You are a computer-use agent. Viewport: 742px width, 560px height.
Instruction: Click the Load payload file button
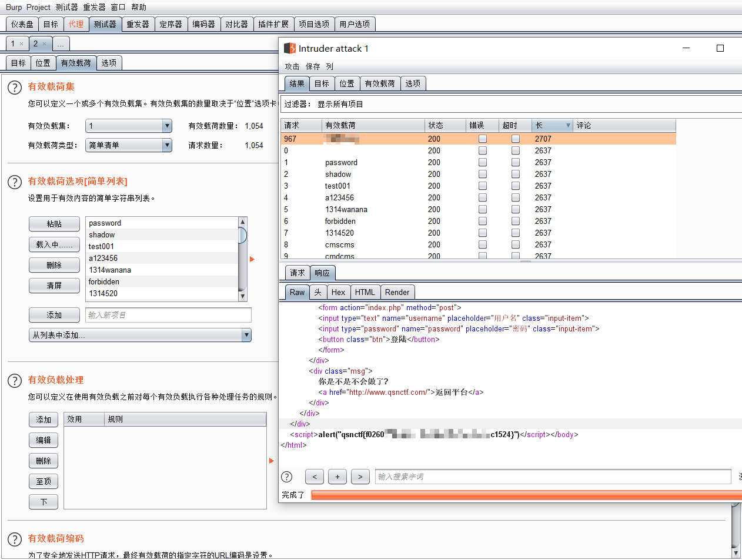click(x=54, y=244)
